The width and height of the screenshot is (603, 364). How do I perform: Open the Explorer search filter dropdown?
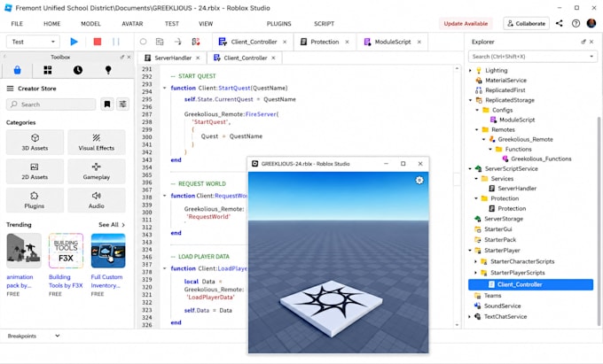(591, 57)
